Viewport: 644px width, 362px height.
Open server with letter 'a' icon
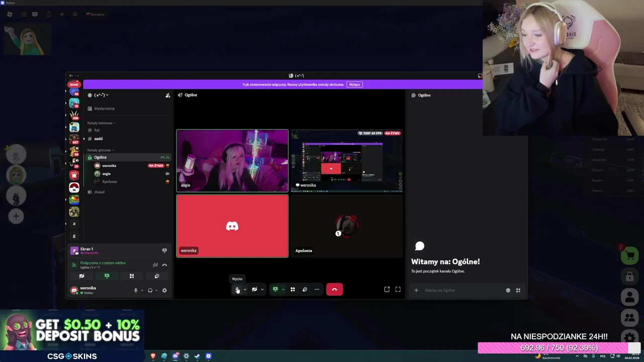coord(74,224)
